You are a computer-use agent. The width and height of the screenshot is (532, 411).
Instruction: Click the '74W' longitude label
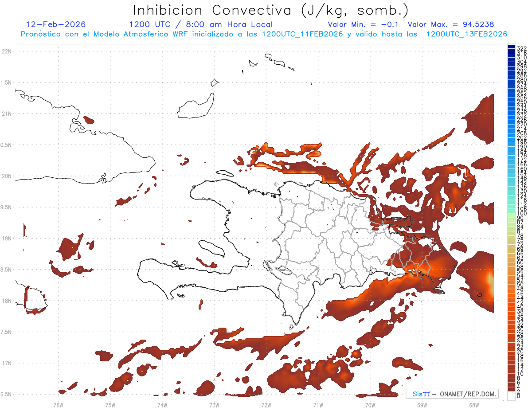pos(162,405)
